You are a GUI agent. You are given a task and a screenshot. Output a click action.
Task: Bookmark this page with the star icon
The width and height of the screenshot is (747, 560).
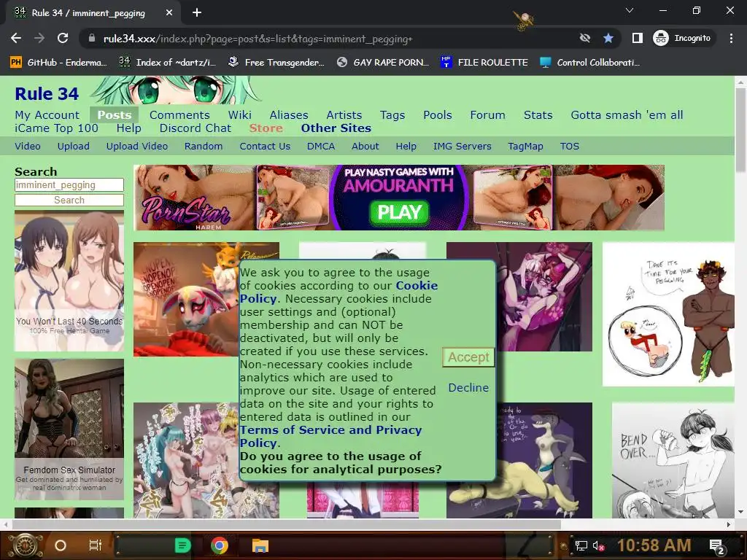click(608, 38)
